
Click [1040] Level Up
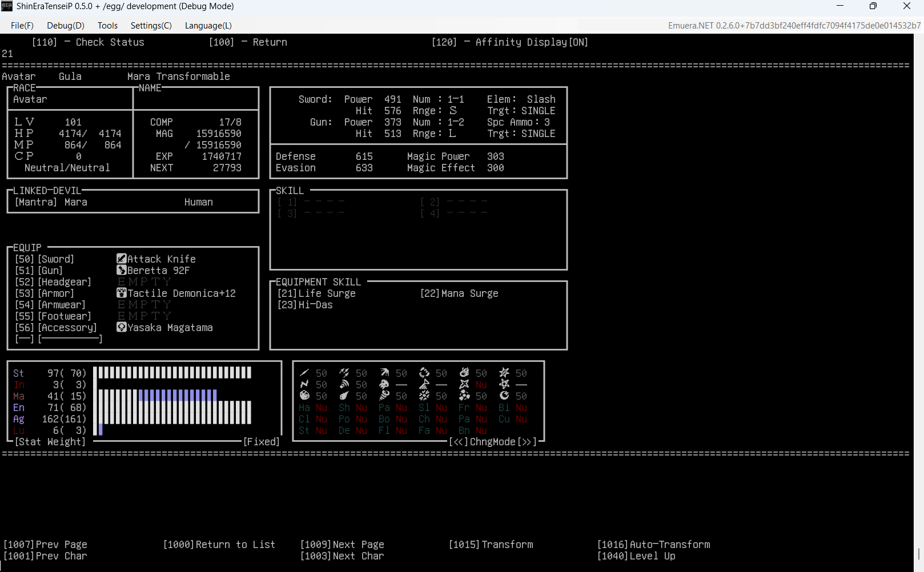(636, 556)
